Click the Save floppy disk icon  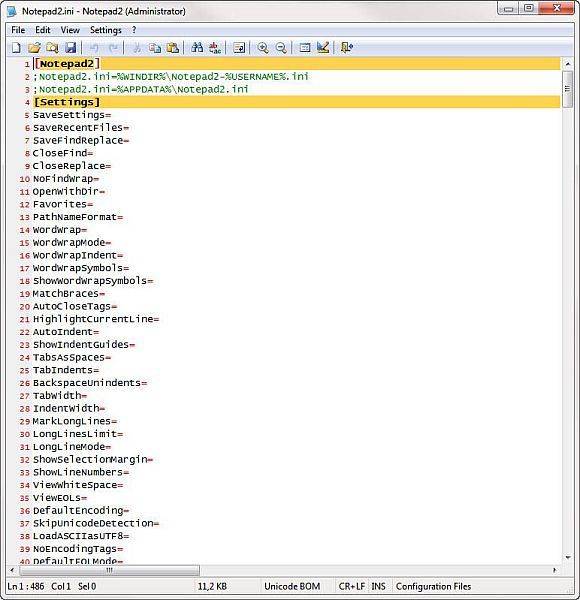click(70, 48)
